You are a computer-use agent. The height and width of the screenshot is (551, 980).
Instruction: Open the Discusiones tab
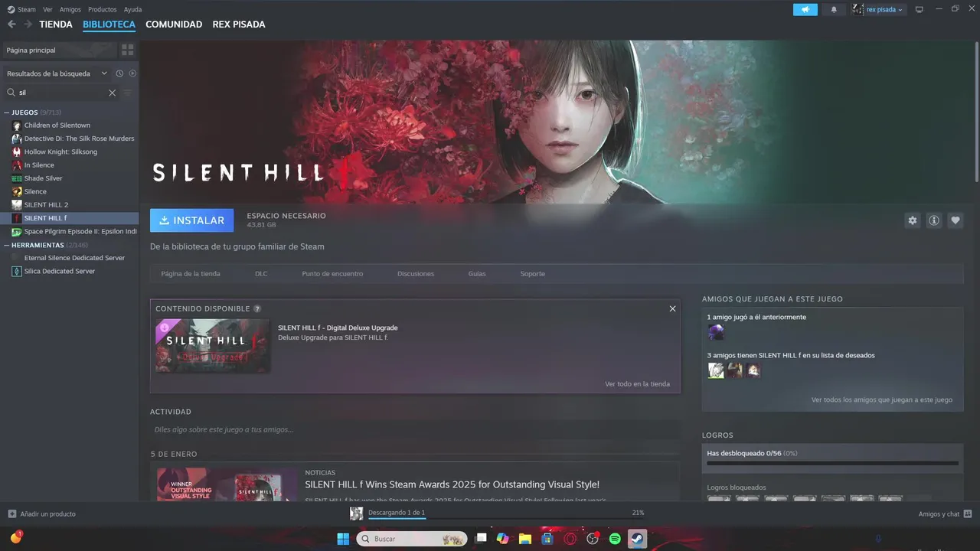tap(416, 273)
